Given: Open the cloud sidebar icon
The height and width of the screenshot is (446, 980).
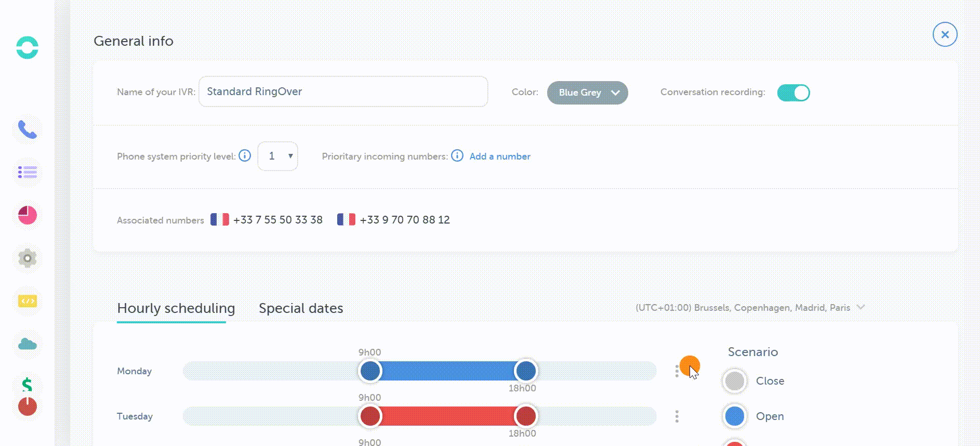Looking at the screenshot, I should [27, 344].
